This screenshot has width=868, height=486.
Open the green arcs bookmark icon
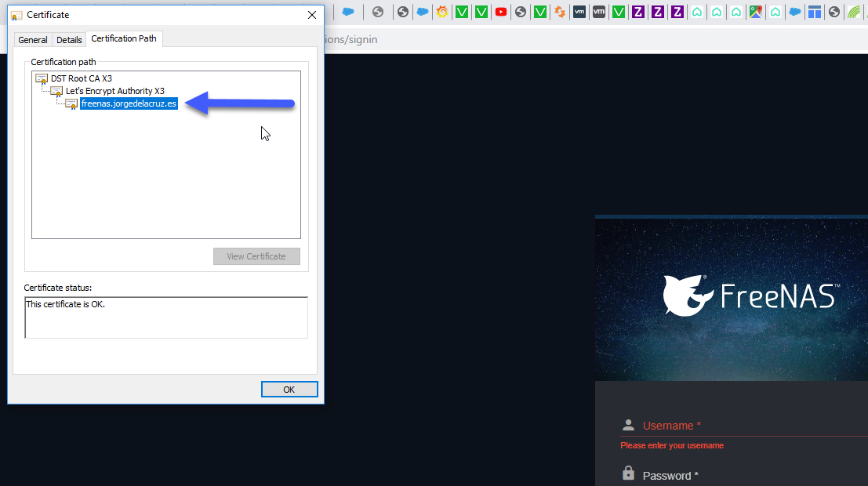pos(854,12)
